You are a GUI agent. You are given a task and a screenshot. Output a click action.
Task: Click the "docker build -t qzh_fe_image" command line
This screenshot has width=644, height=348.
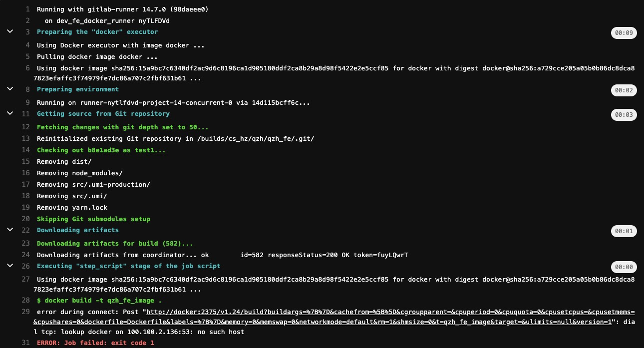(x=99, y=301)
